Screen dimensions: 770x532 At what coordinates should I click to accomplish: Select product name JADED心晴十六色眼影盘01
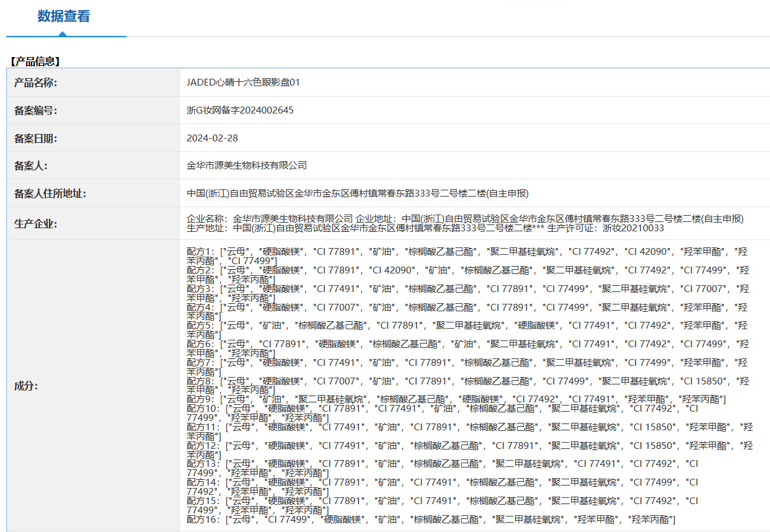coord(243,82)
